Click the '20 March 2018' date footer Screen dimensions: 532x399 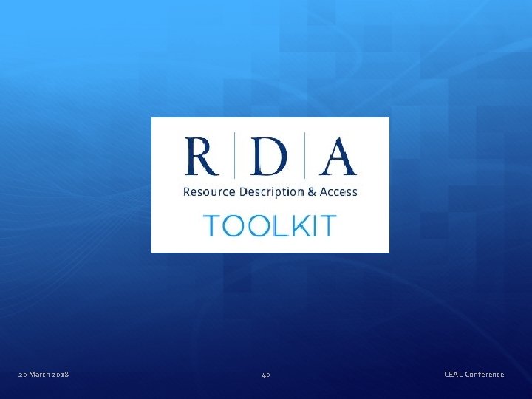coord(44,374)
